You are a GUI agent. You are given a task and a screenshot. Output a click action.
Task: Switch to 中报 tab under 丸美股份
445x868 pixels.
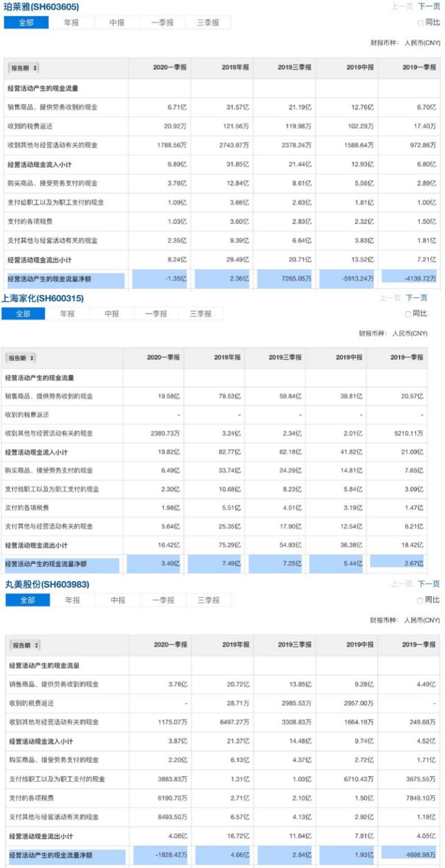[x=118, y=600]
